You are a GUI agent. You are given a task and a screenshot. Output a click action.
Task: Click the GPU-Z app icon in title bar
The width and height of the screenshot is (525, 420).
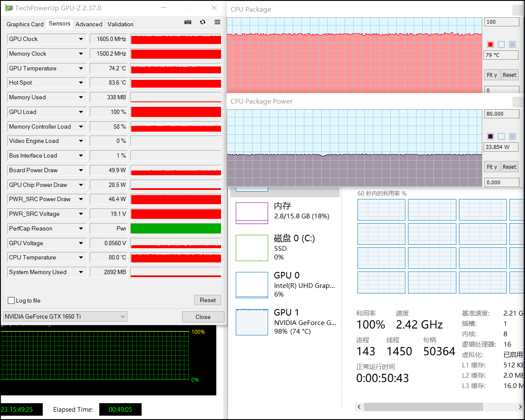click(x=9, y=8)
